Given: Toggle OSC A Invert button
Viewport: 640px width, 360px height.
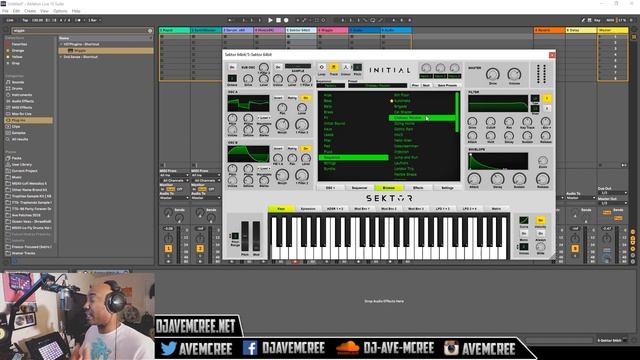Looking at the screenshot, I should tap(278, 98).
